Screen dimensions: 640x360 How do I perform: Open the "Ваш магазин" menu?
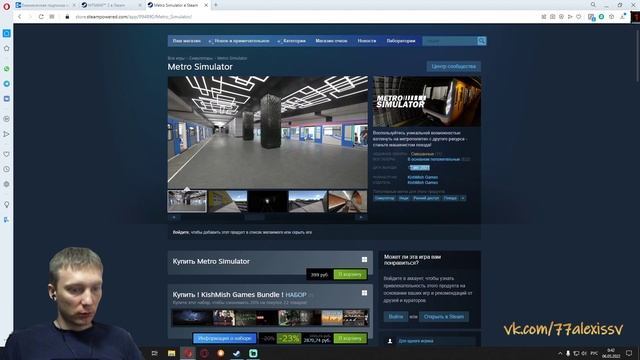pyautogui.click(x=186, y=41)
